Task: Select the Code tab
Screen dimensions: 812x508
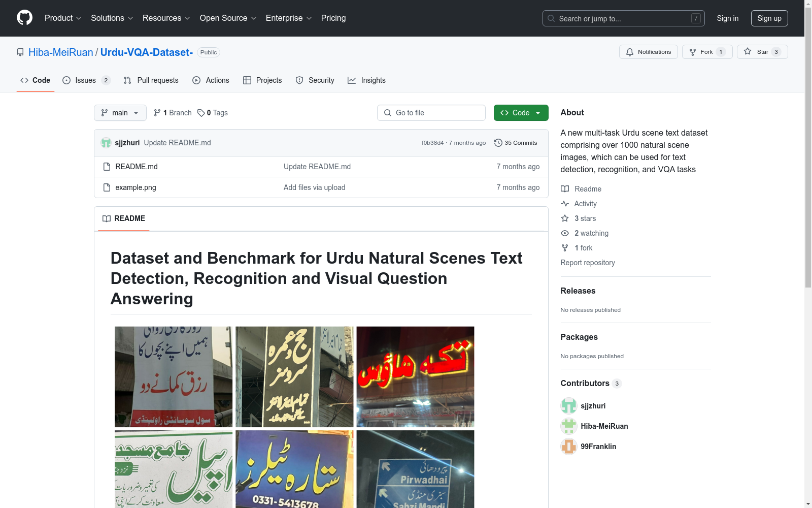Action: [x=36, y=80]
